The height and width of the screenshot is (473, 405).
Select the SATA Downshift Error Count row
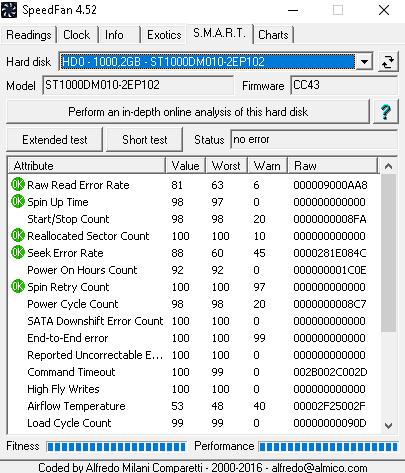[193, 321]
